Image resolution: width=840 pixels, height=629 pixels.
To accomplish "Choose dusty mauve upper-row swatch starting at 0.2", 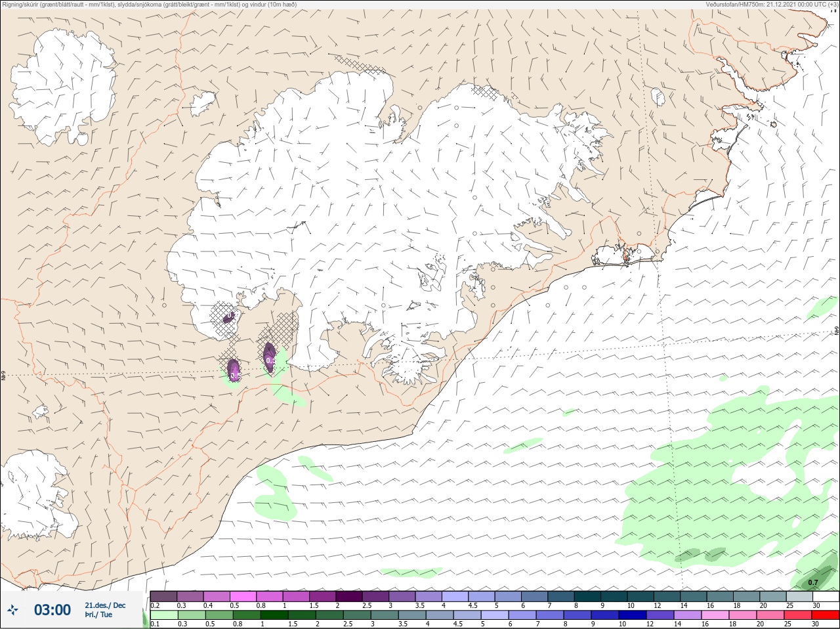I will 163,596.
